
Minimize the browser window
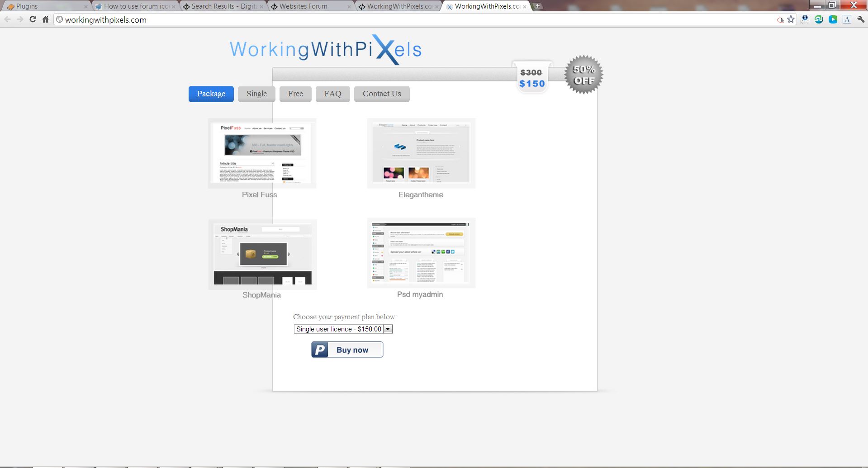[817, 5]
